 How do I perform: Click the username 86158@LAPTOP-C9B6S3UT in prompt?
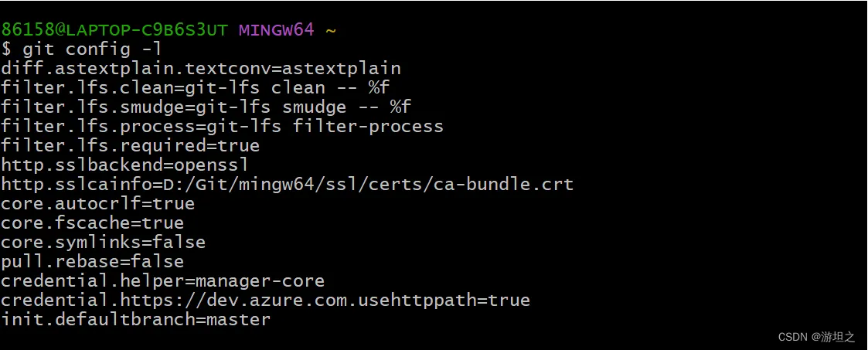pos(114,30)
